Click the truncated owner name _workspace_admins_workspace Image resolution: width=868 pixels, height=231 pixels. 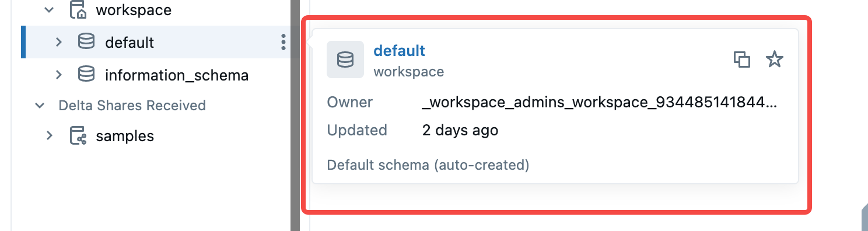click(x=600, y=103)
